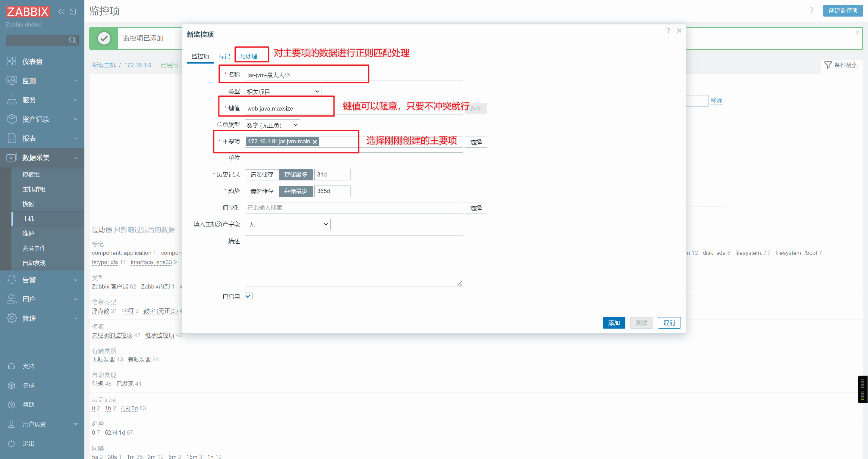Click the page help question mark near 创建监控项
This screenshot has width=868, height=459.
811,11
